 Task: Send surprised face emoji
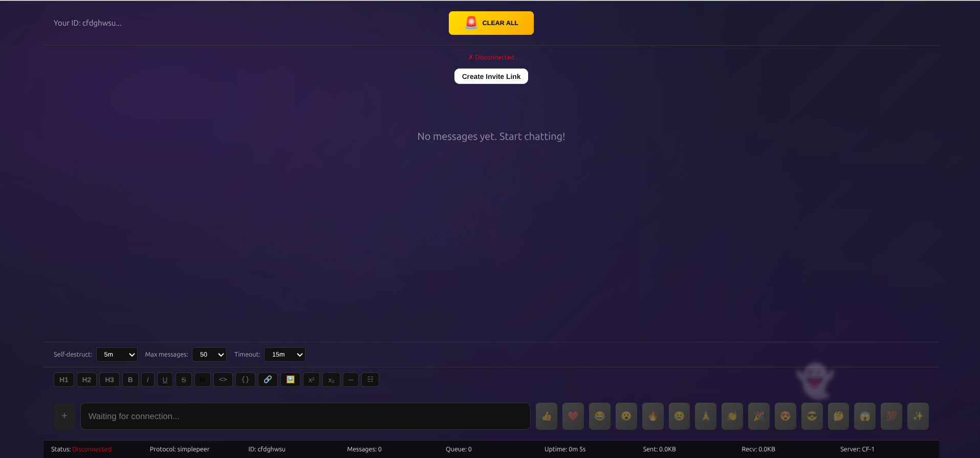pos(626,416)
